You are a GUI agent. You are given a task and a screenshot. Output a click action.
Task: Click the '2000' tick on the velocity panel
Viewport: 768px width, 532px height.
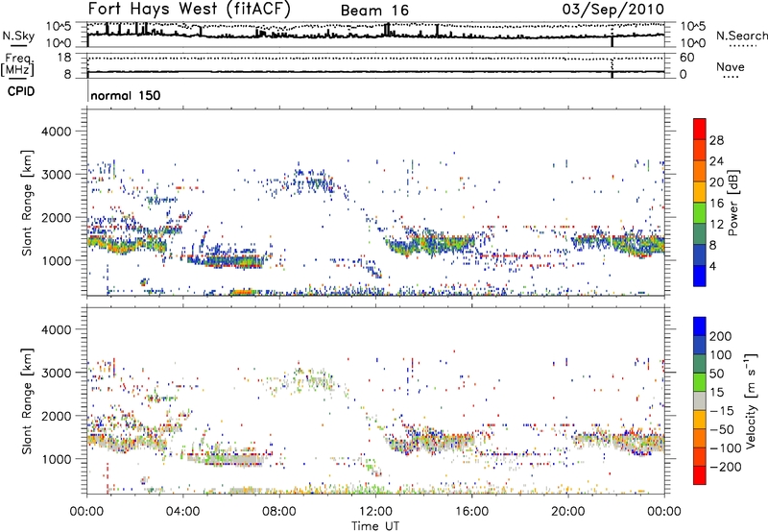point(56,416)
